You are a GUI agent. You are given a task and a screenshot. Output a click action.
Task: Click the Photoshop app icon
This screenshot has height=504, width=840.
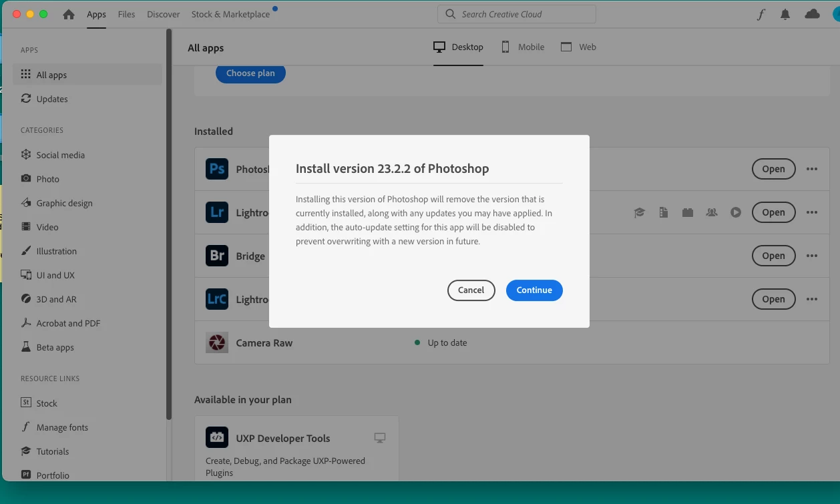(217, 169)
